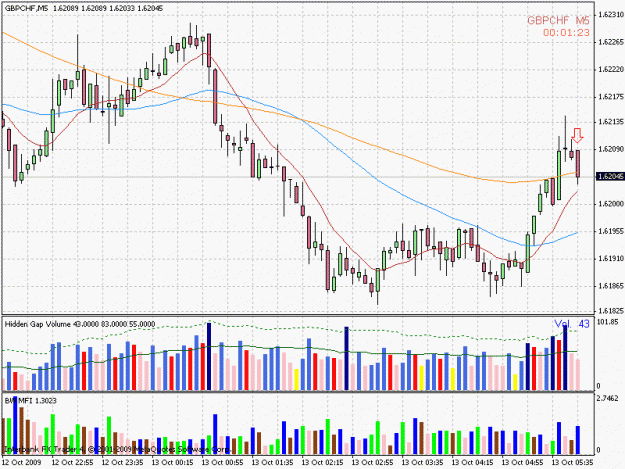Click the highlighted current price 1.62045 tag
Image resolution: width=625 pixels, height=469 pixels.
click(610, 176)
